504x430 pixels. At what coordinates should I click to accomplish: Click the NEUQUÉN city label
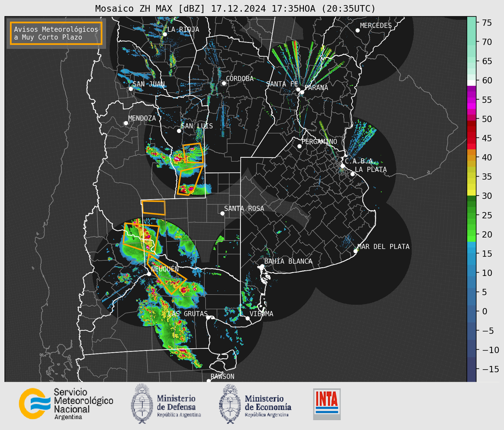[x=165, y=269]
